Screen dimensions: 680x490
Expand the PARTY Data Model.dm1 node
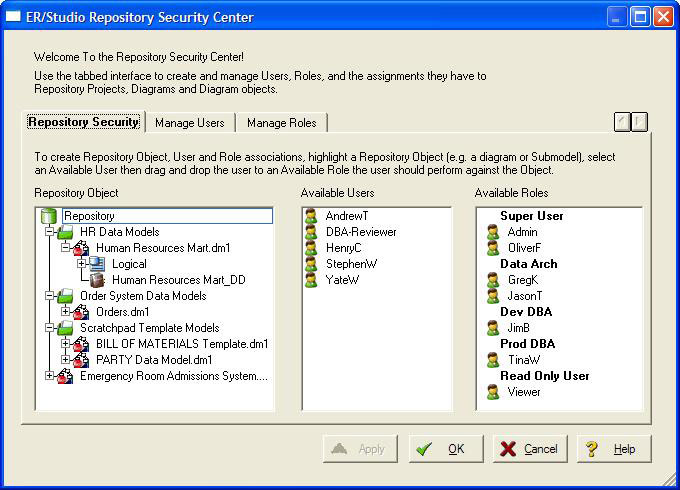tap(65, 360)
